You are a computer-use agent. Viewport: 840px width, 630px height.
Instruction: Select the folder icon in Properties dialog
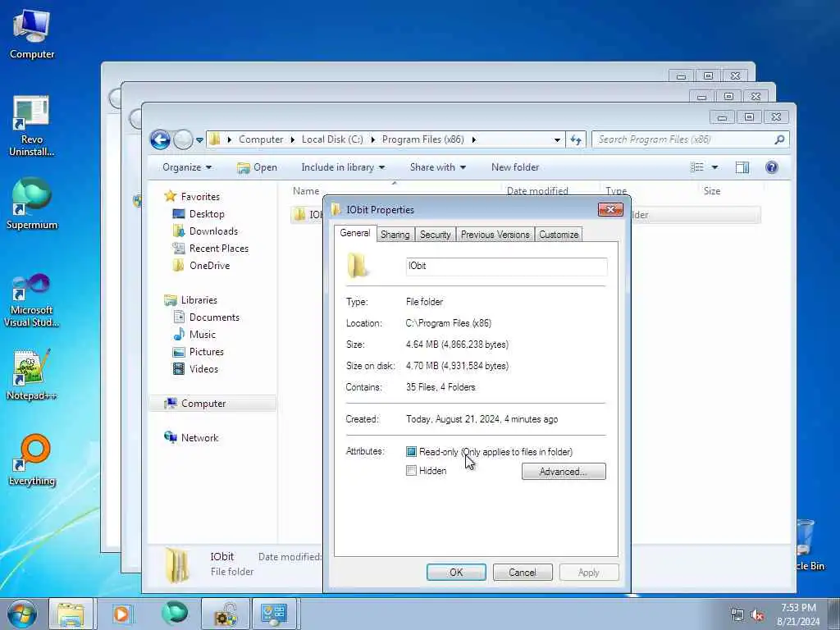(x=358, y=265)
